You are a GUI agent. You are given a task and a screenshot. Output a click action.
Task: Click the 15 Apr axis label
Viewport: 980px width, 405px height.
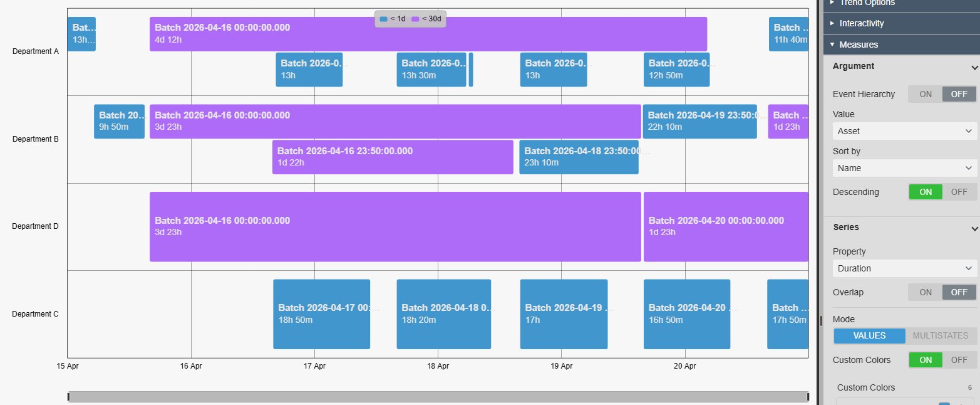(x=68, y=366)
